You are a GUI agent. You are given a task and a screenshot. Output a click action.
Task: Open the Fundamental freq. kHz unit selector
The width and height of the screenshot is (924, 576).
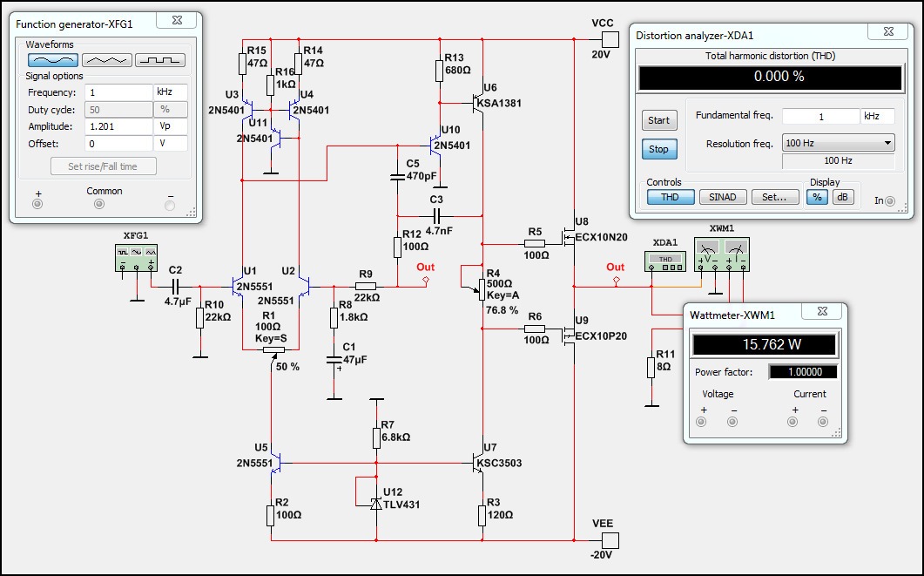pyautogui.click(x=878, y=116)
